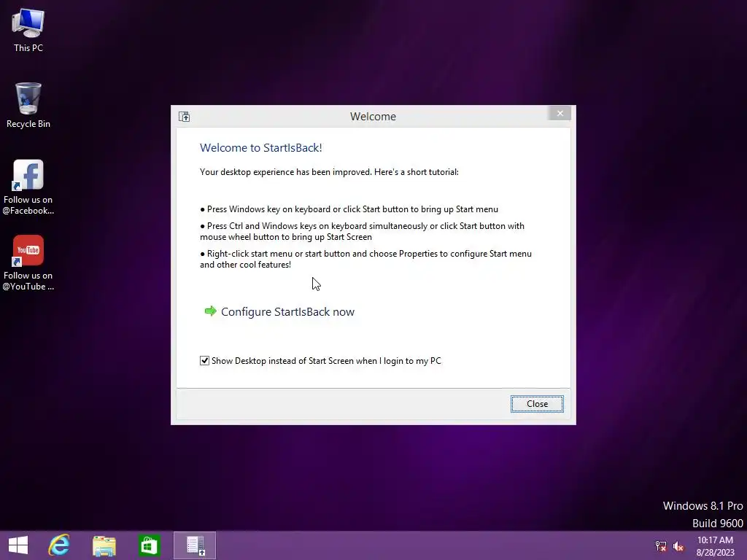The width and height of the screenshot is (747, 560).
Task: Click the Welcome to StartIsBack! heading
Action: tap(261, 147)
